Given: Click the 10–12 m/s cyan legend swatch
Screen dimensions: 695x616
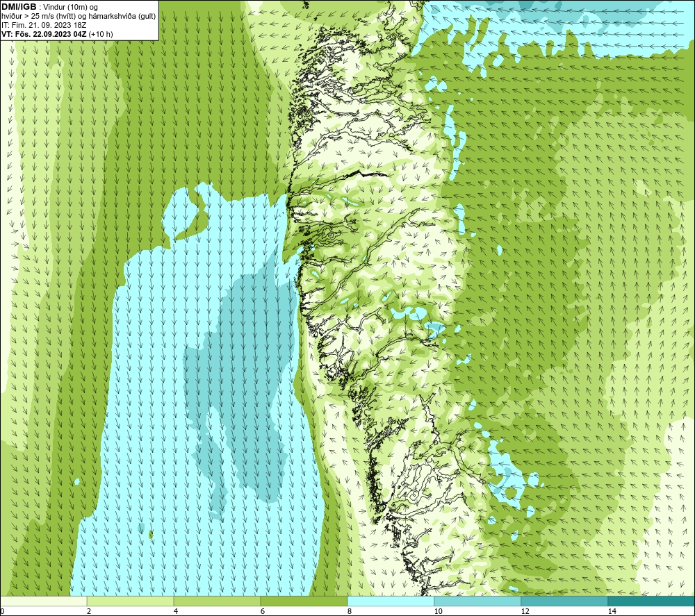Looking at the screenshot, I should (477, 601).
